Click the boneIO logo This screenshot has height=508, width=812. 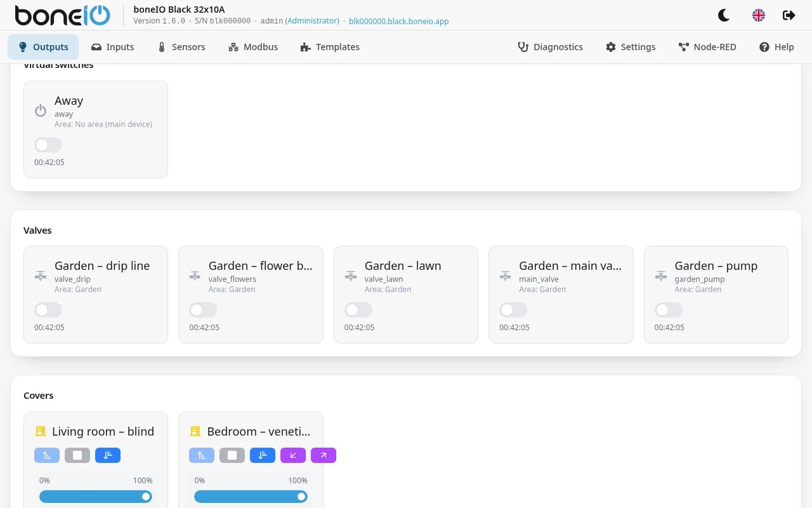pos(62,15)
